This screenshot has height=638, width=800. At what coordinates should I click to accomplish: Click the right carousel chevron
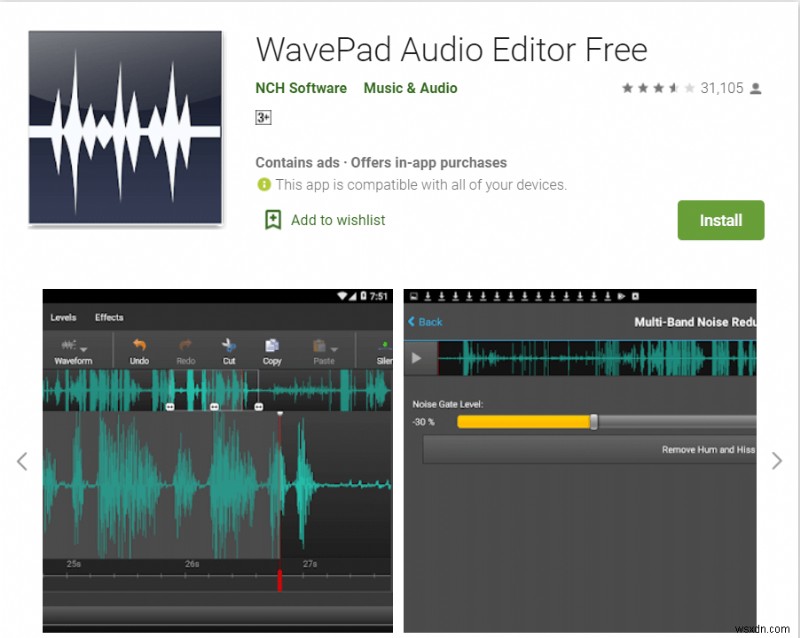click(778, 461)
